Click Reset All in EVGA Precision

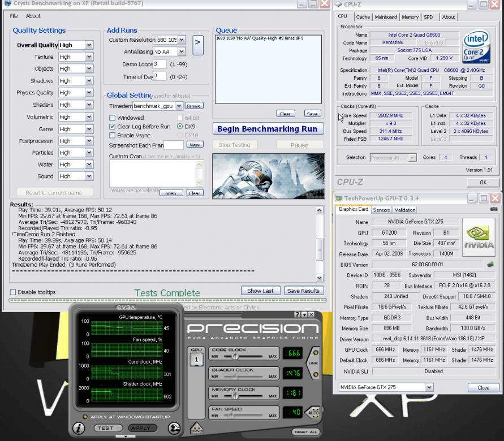pos(306,432)
